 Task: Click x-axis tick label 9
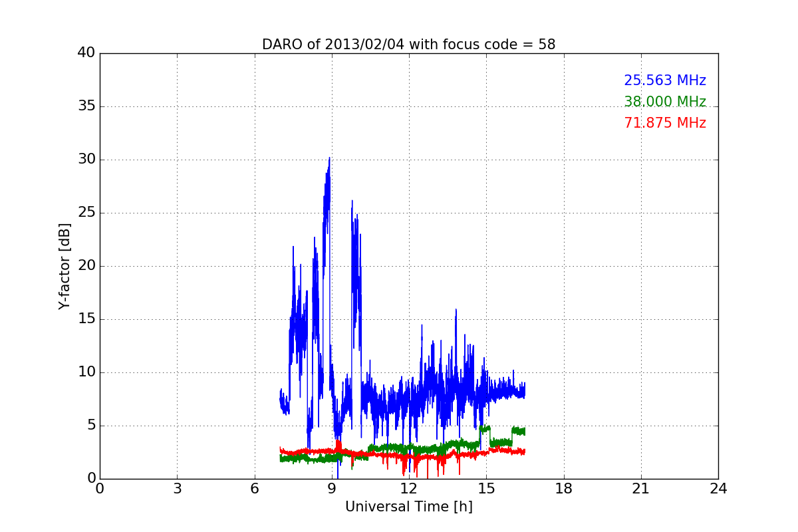(x=332, y=489)
